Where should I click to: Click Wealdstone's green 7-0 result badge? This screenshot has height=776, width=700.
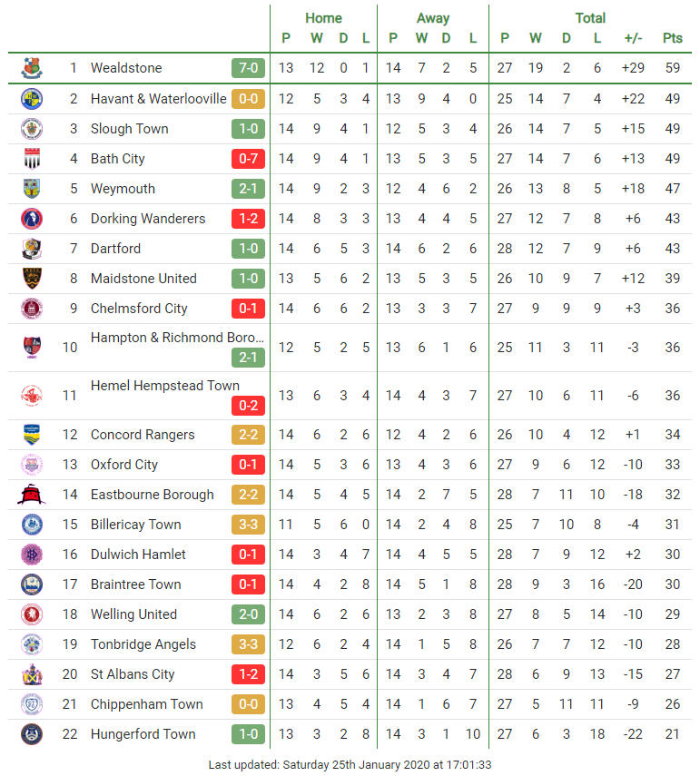pos(248,68)
